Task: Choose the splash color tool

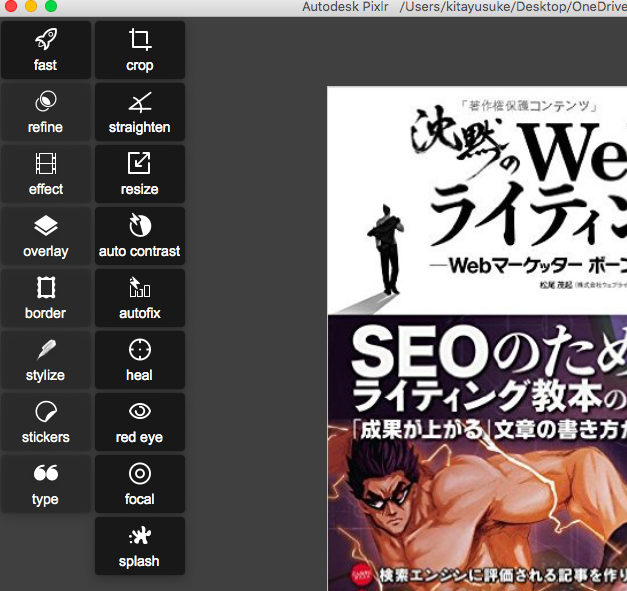Action: point(140,546)
